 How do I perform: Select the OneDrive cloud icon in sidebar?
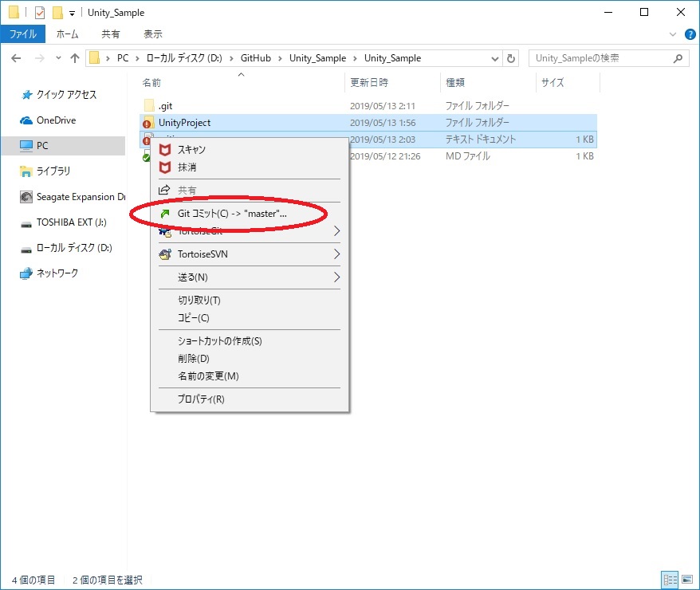pyautogui.click(x=26, y=120)
